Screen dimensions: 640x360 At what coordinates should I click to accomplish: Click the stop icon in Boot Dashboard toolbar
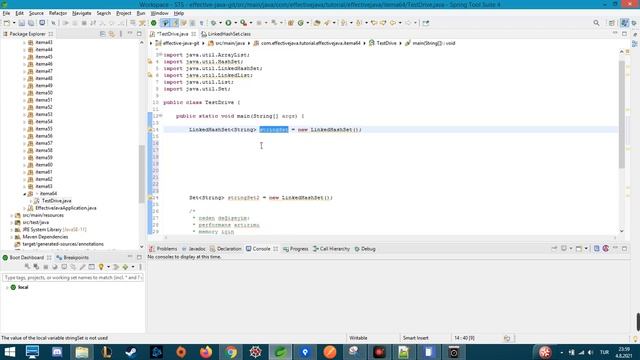point(45,267)
